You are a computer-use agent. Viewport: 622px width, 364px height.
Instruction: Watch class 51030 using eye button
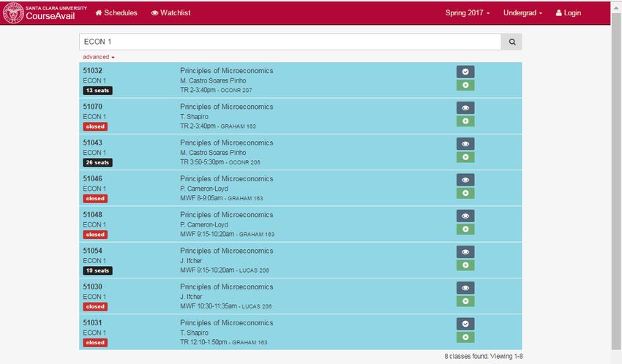pos(465,288)
